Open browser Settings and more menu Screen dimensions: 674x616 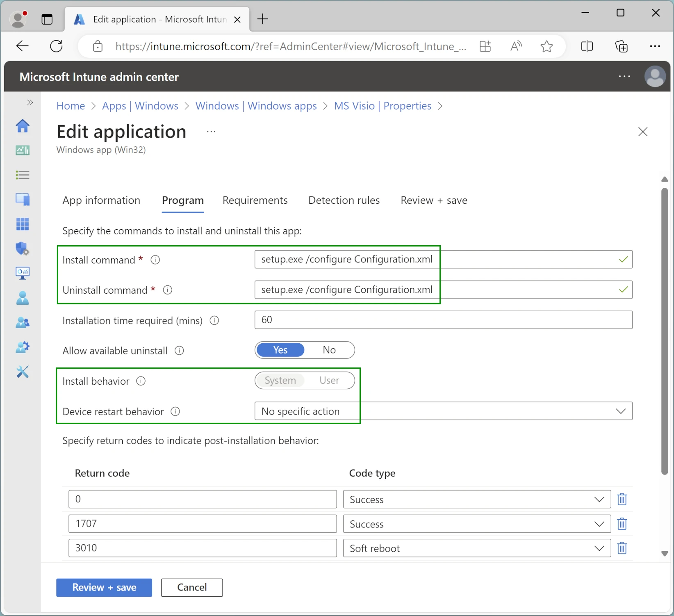[x=655, y=46]
